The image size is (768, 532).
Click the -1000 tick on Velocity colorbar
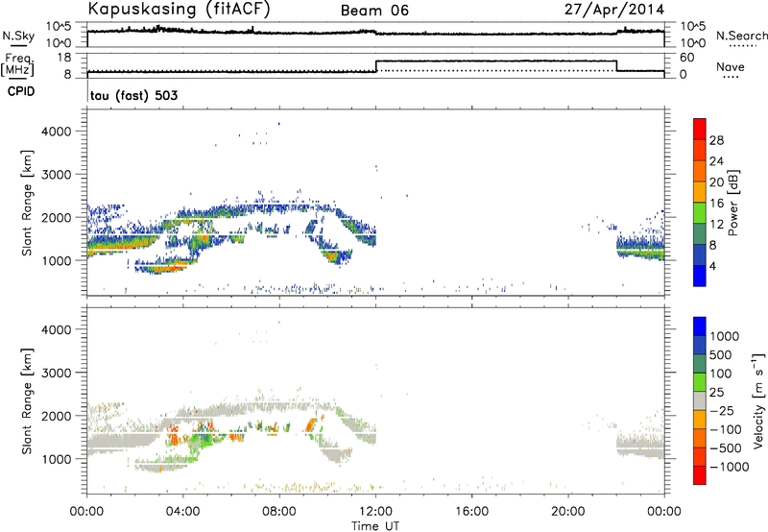[729, 467]
